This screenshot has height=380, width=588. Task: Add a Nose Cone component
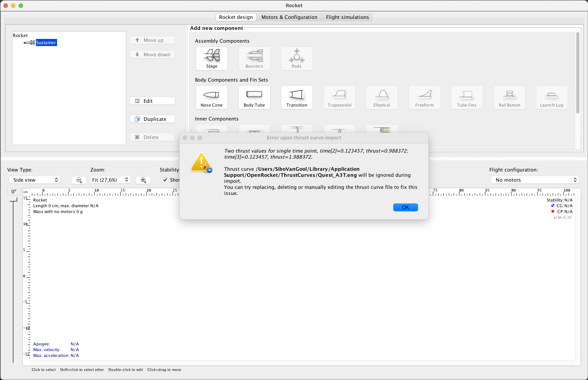[x=212, y=97]
